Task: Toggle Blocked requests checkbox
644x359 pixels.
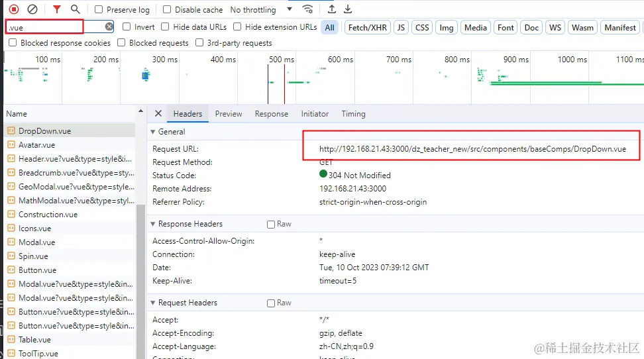Action: point(121,42)
